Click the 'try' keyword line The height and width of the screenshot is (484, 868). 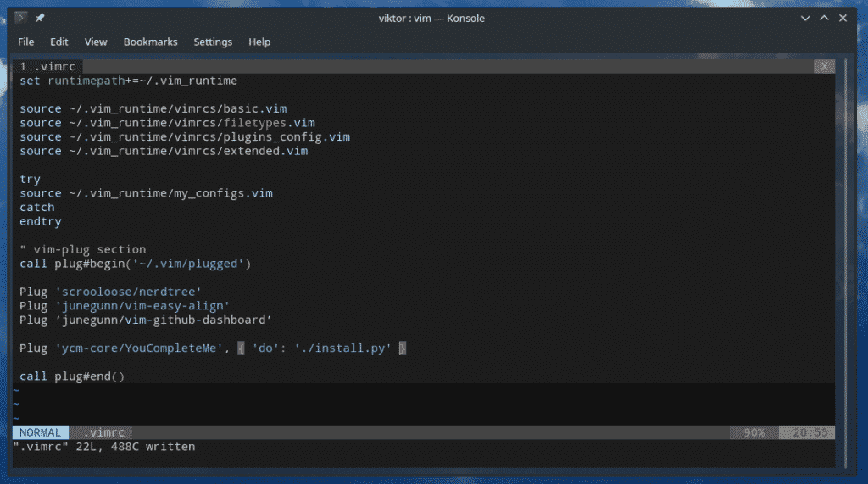[30, 180]
